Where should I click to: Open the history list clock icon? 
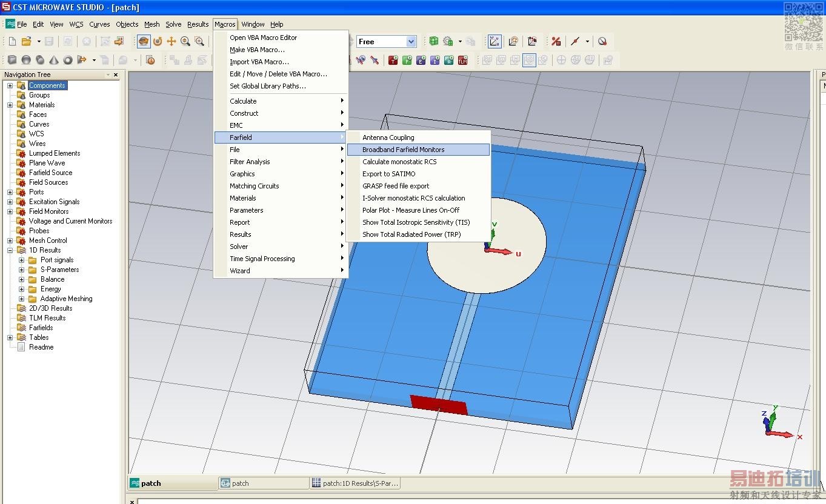click(150, 60)
